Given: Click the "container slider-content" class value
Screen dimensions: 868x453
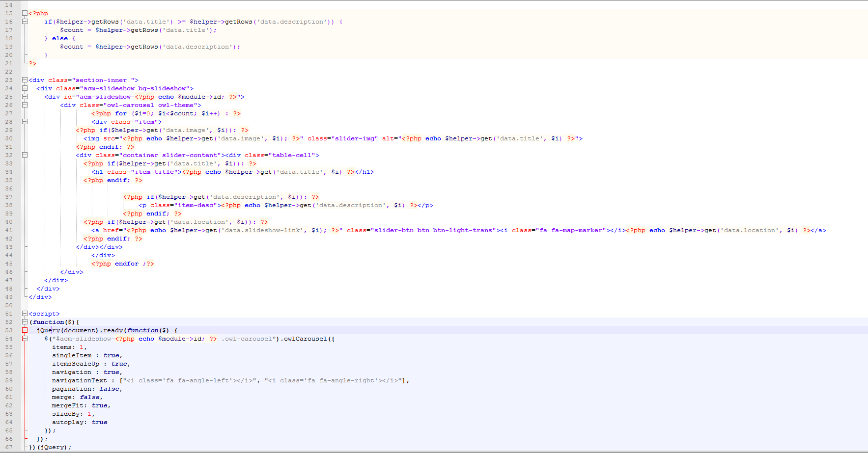Looking at the screenshot, I should (170, 155).
